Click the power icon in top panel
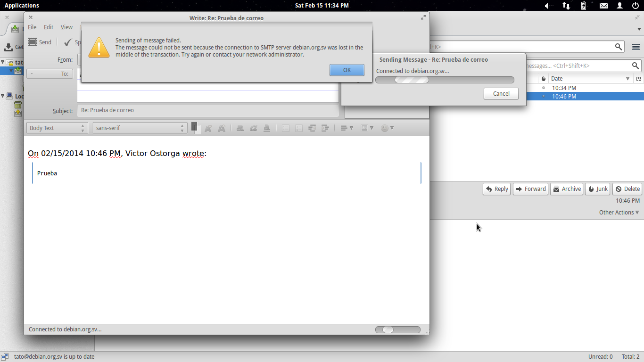644x362 pixels. [635, 6]
